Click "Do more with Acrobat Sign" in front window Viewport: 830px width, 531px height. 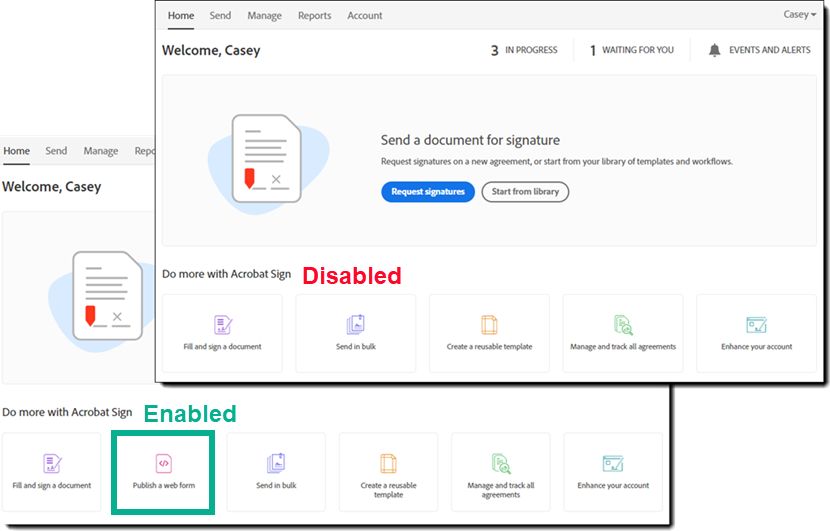pyautogui.click(x=227, y=274)
